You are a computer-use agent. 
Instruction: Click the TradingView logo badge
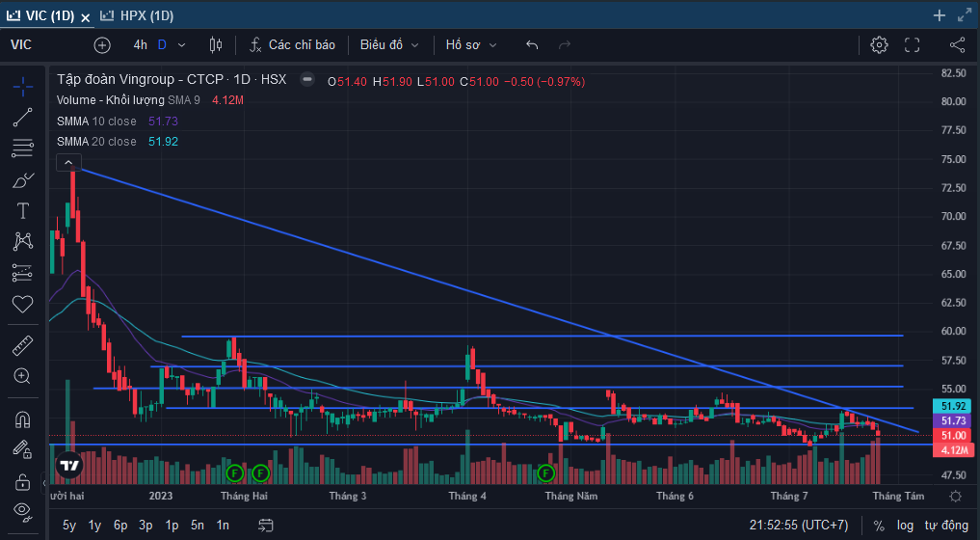(x=69, y=466)
